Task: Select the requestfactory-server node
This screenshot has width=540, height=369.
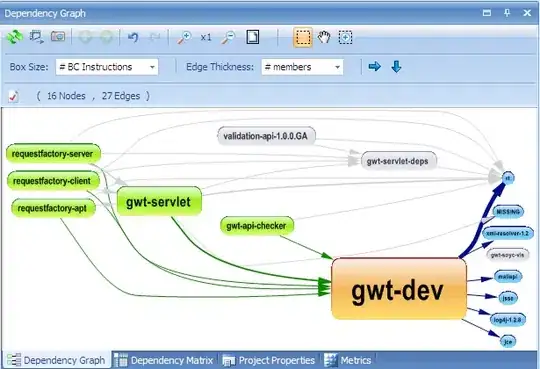Action: pyautogui.click(x=53, y=153)
